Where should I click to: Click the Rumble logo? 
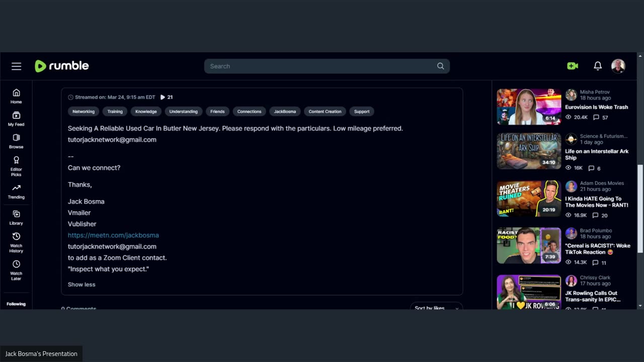[62, 66]
